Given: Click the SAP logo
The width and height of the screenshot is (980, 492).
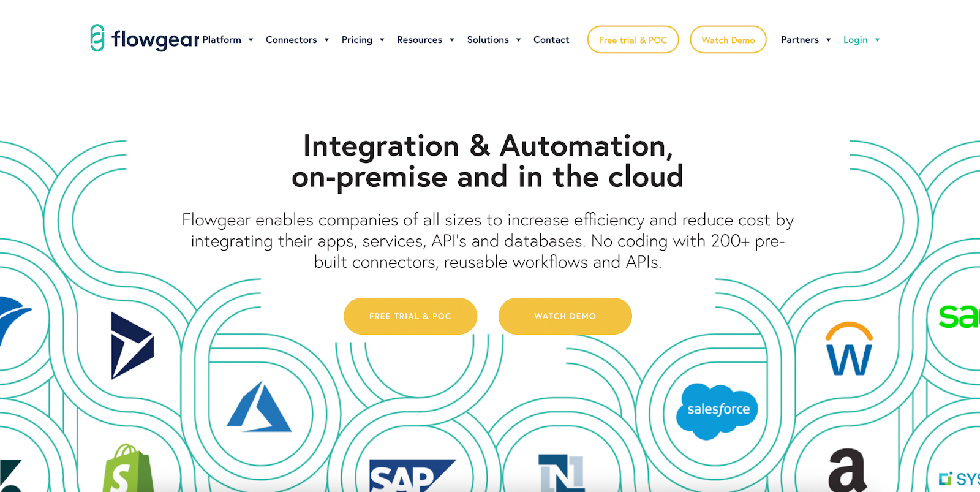Looking at the screenshot, I should pyautogui.click(x=412, y=475).
